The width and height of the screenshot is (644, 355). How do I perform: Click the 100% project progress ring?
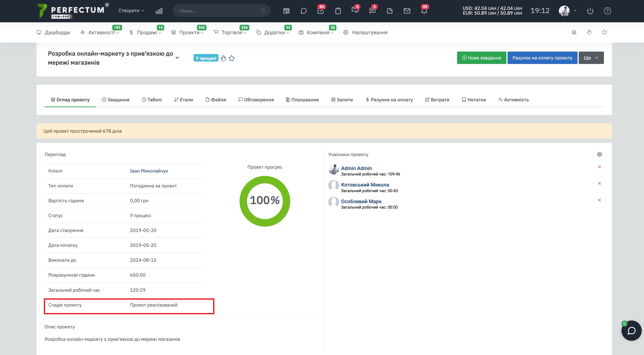pos(265,201)
